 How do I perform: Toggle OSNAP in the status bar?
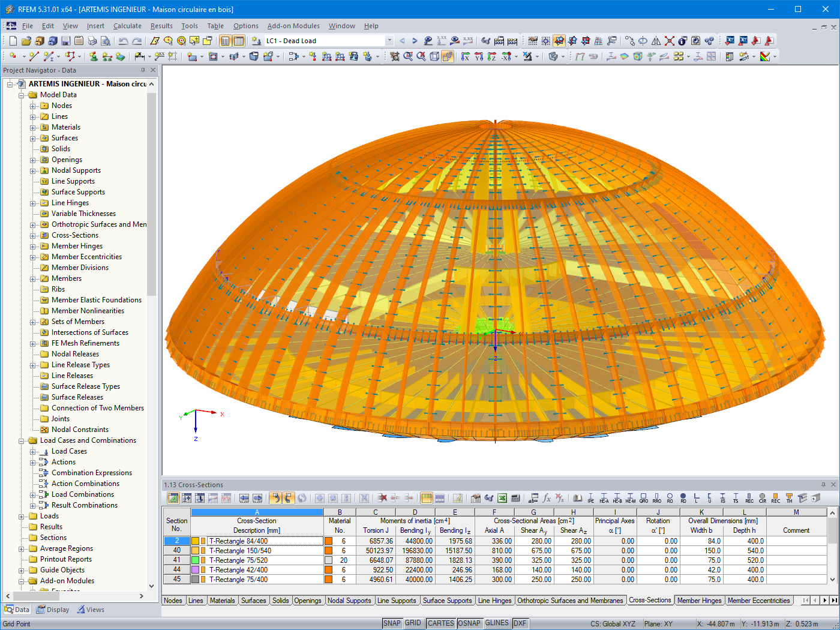pos(470,623)
